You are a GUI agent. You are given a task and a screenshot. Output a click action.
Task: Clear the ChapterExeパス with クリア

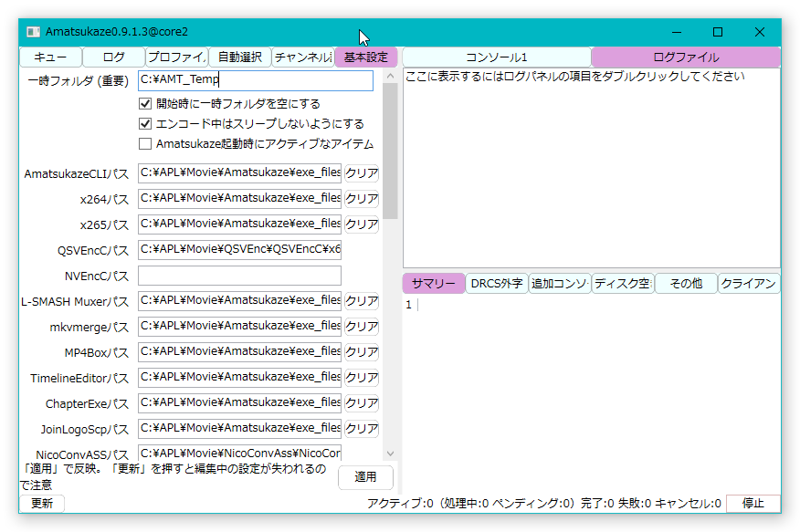coord(362,402)
